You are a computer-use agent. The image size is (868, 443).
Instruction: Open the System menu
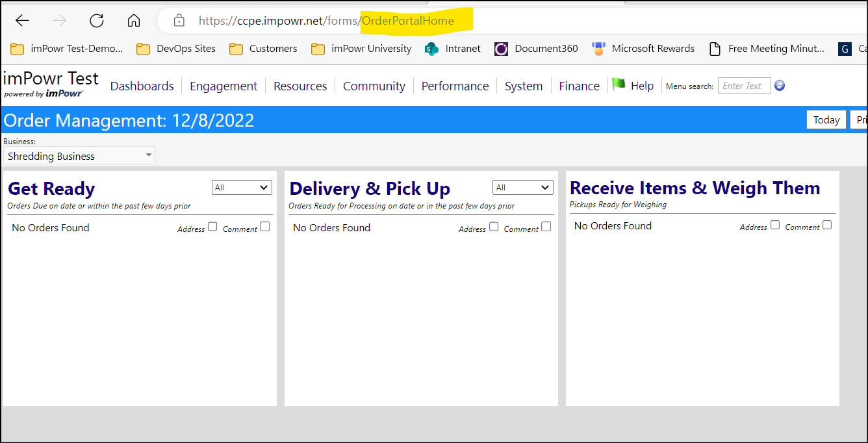point(524,86)
